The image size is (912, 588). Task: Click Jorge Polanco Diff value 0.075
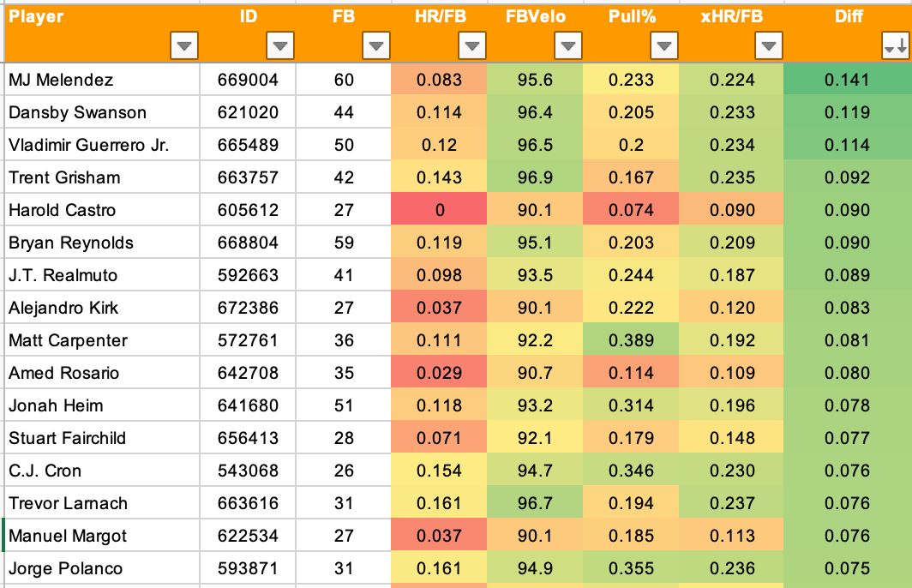coord(848,567)
